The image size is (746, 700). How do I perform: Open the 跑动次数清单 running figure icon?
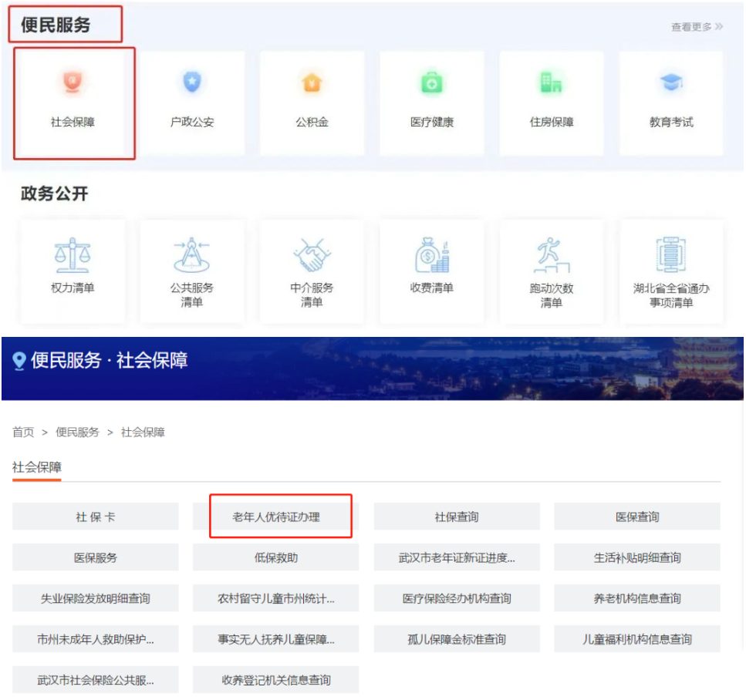[x=552, y=255]
